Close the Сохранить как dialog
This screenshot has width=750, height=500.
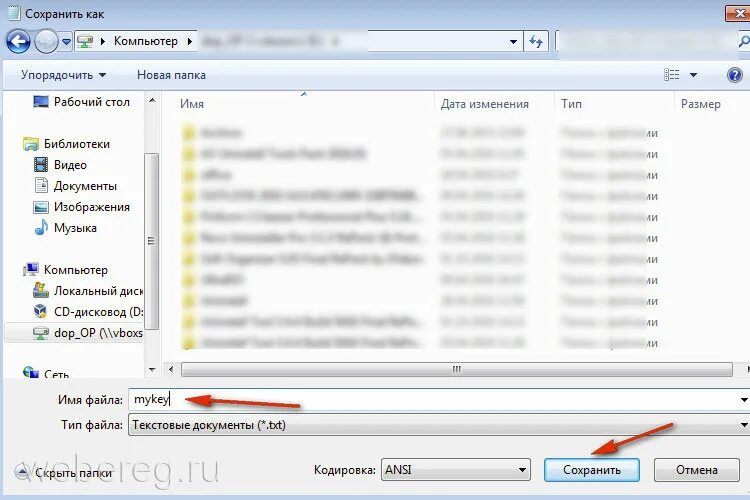click(738, 14)
